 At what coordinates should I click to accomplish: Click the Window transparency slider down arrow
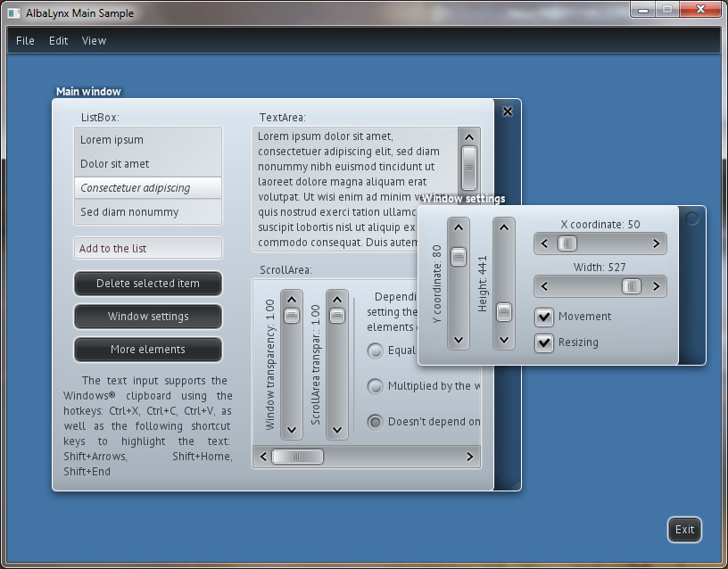291,429
